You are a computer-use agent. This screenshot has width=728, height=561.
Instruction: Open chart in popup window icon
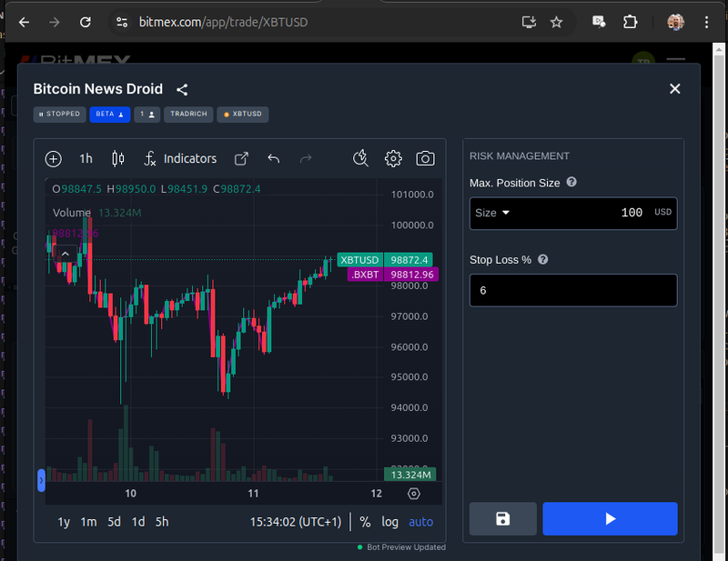click(241, 159)
